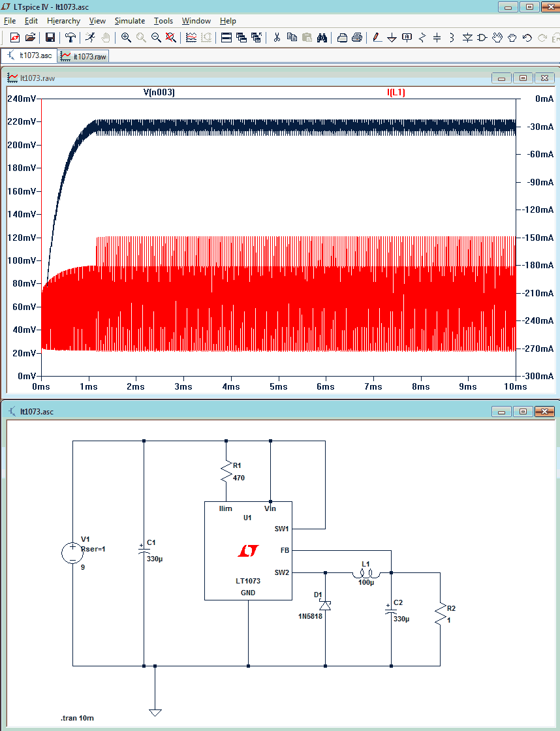Click the Print icon
The height and width of the screenshot is (731, 560).
click(x=357, y=38)
